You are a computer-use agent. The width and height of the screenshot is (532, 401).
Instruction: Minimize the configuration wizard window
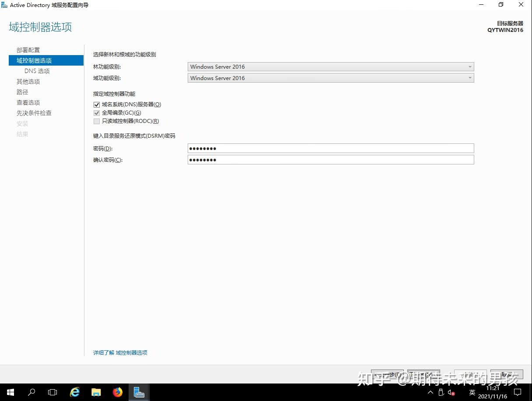(481, 5)
